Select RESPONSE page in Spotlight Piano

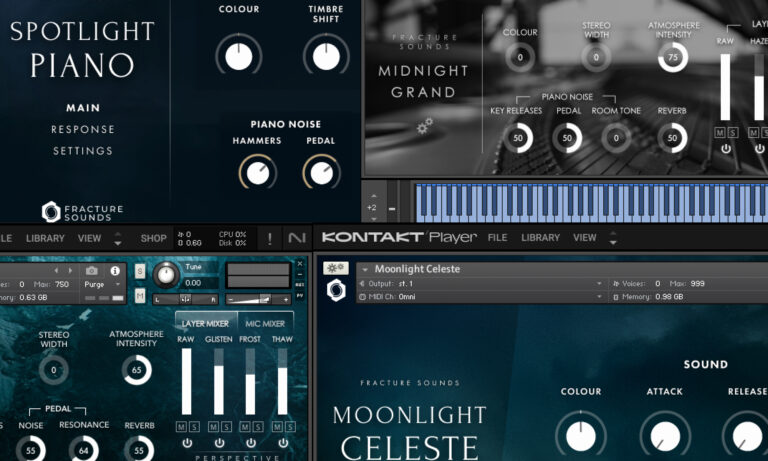pyautogui.click(x=83, y=129)
